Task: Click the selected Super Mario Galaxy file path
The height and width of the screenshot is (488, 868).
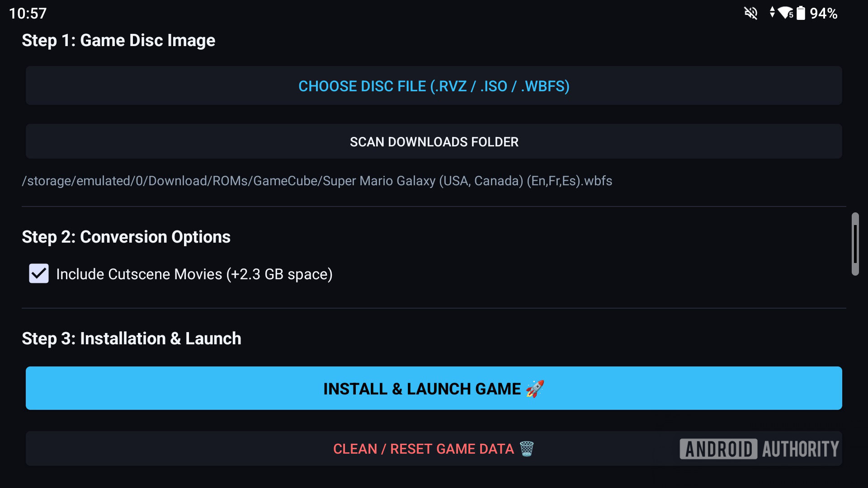Action: click(x=317, y=181)
